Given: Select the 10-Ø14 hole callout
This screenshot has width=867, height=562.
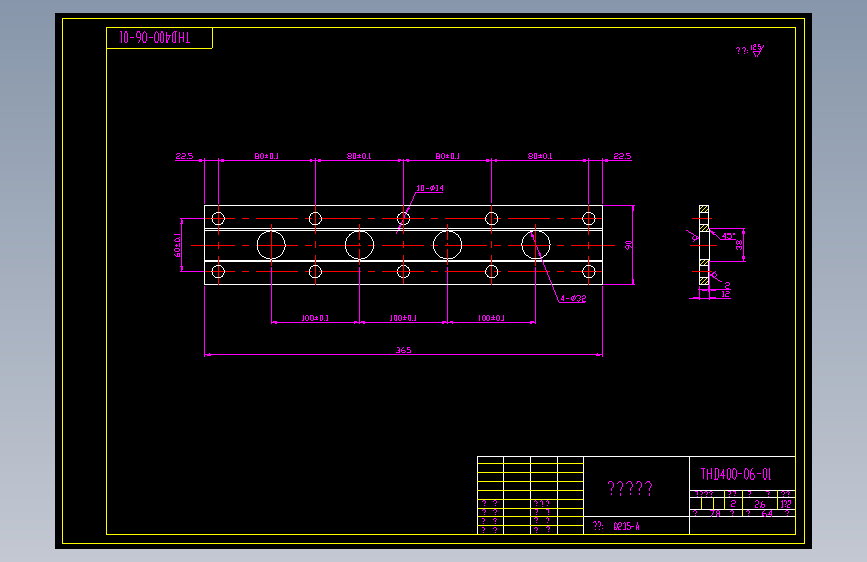Looking at the screenshot, I should (x=430, y=188).
